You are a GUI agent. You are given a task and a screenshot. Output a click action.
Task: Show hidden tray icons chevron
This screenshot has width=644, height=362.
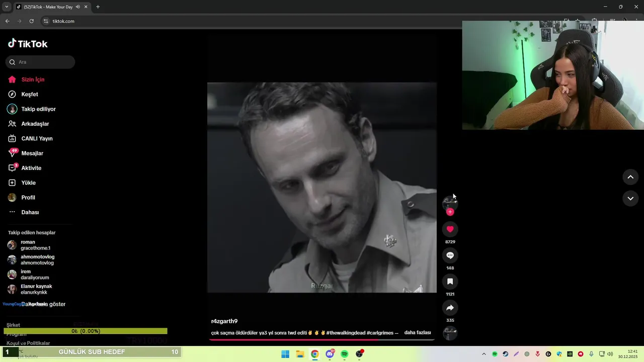[484, 354]
